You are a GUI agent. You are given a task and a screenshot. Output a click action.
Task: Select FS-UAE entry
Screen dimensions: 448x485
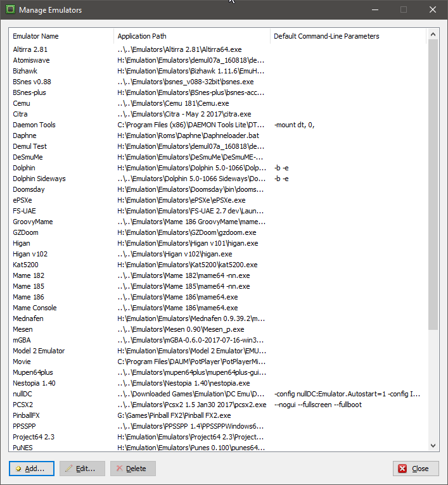(218, 211)
